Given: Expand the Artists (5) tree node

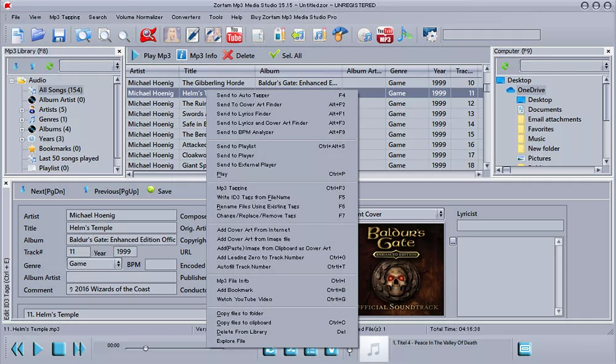Looking at the screenshot, I should point(22,110).
